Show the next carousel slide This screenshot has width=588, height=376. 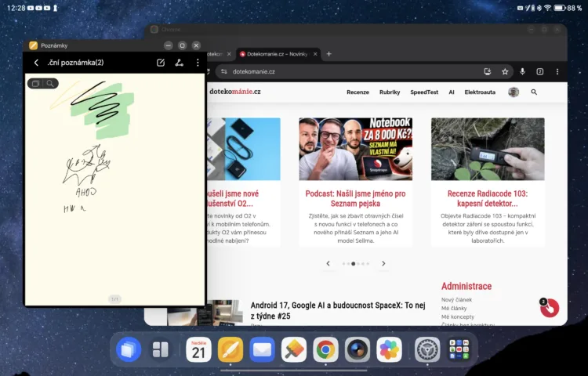tap(383, 264)
